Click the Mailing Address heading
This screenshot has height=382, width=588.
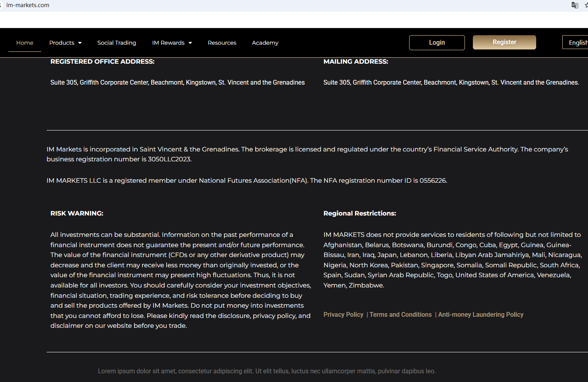click(x=355, y=62)
